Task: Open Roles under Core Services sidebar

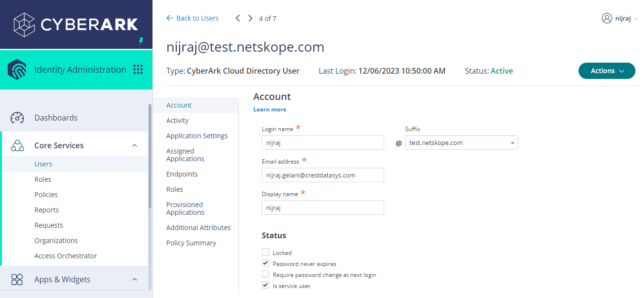Action: (x=43, y=179)
